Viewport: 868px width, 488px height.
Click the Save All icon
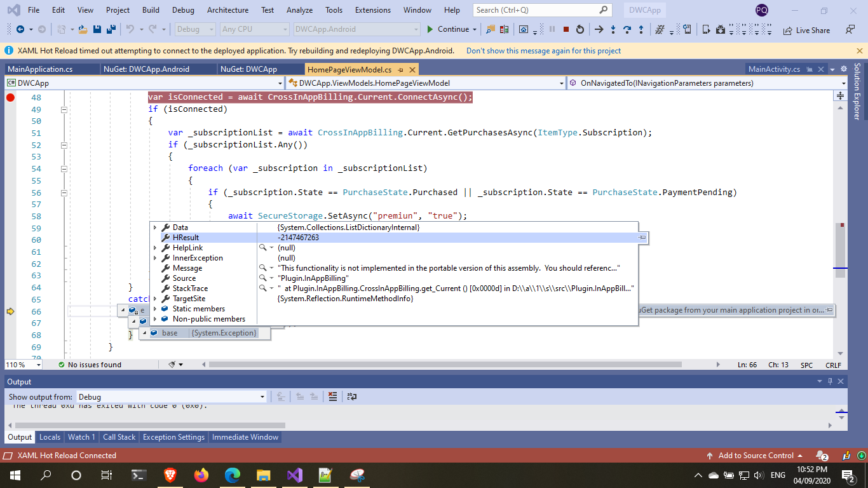(111, 29)
